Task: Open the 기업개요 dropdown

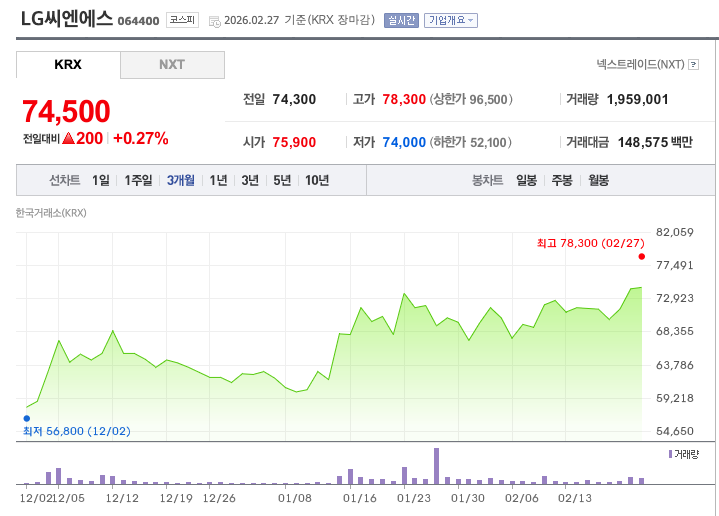Action: [x=451, y=20]
